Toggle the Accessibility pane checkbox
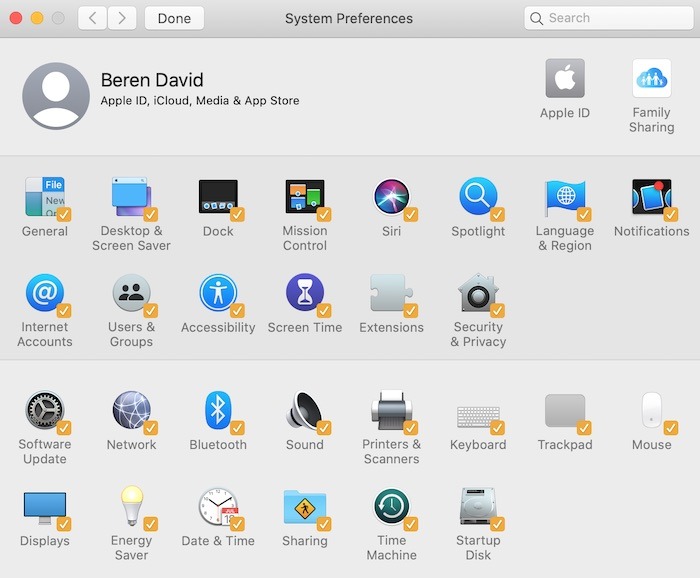Image resolution: width=700 pixels, height=578 pixels. 237,311
